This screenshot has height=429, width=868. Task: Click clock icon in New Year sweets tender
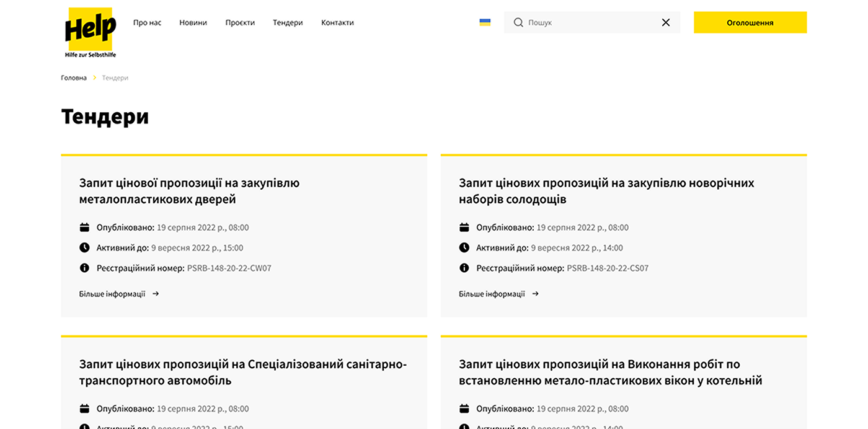pyautogui.click(x=464, y=248)
